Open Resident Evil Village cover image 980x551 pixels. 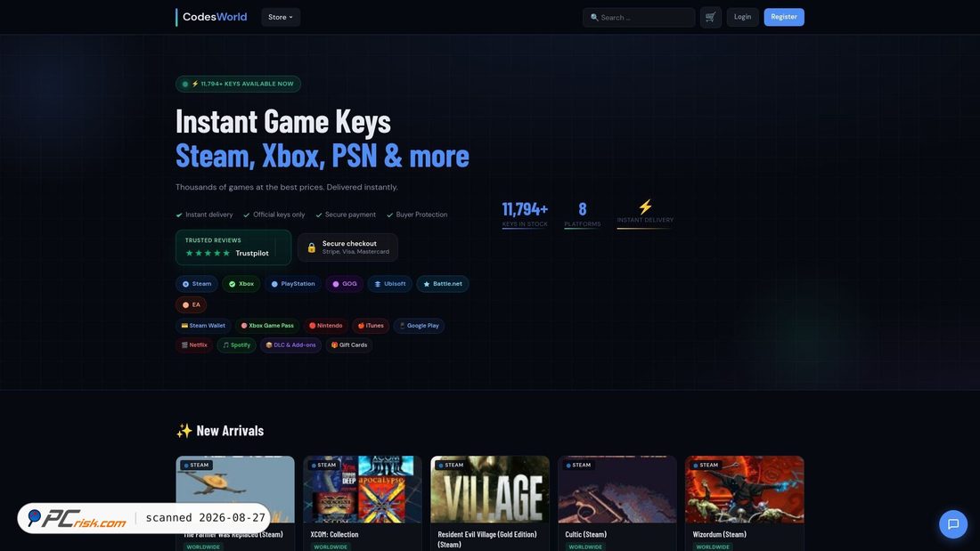(x=490, y=490)
